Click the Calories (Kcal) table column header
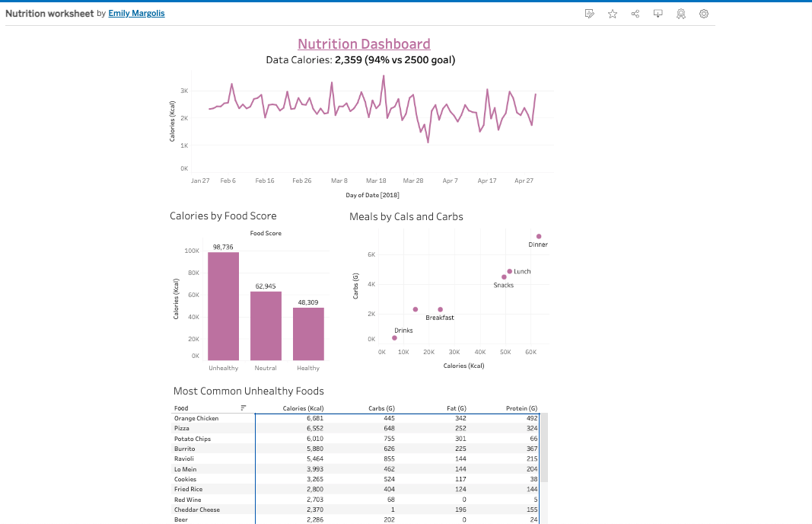812x524 pixels. pos(303,408)
